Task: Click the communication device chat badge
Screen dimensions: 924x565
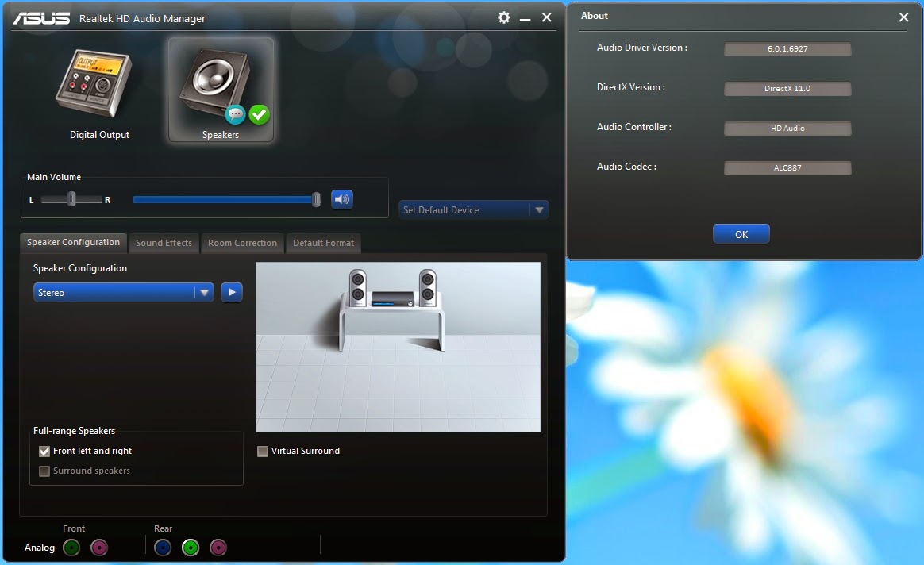Action: coord(236,114)
